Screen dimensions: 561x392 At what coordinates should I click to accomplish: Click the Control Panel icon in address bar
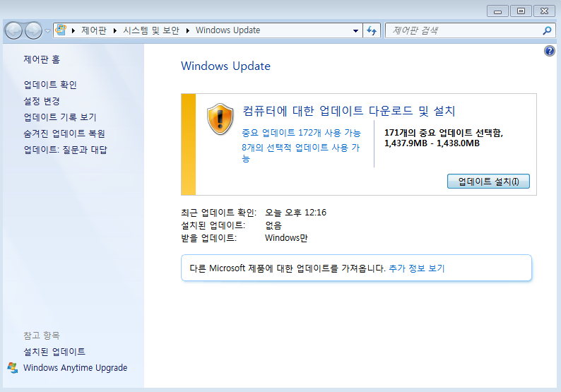click(x=61, y=30)
